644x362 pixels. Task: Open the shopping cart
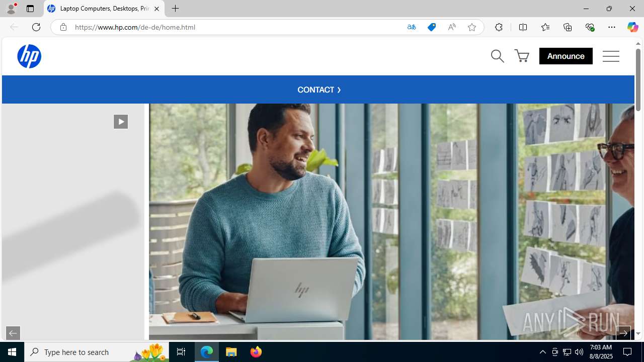pyautogui.click(x=522, y=56)
